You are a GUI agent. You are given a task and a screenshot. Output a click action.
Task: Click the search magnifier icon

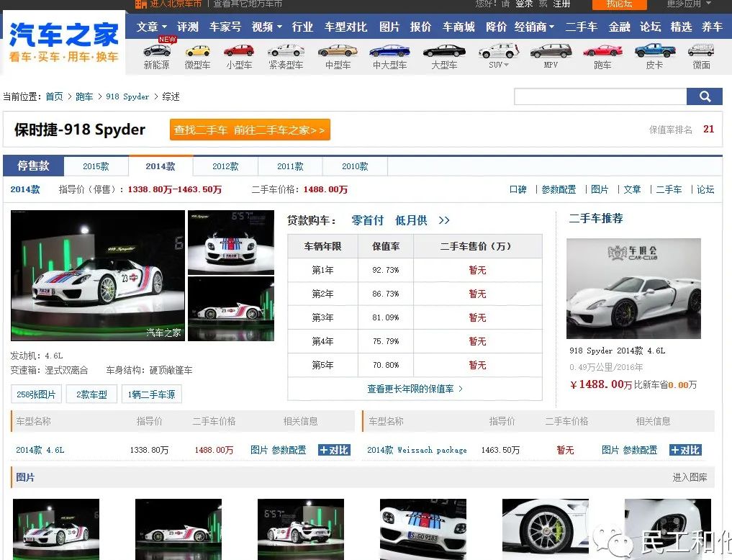point(704,96)
